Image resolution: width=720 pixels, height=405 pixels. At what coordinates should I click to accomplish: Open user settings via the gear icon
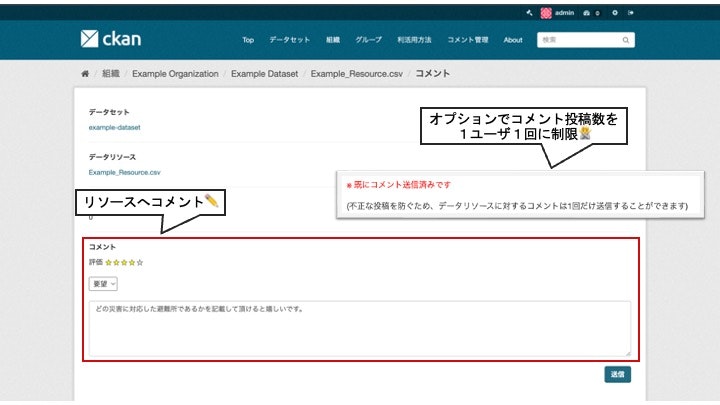point(615,13)
